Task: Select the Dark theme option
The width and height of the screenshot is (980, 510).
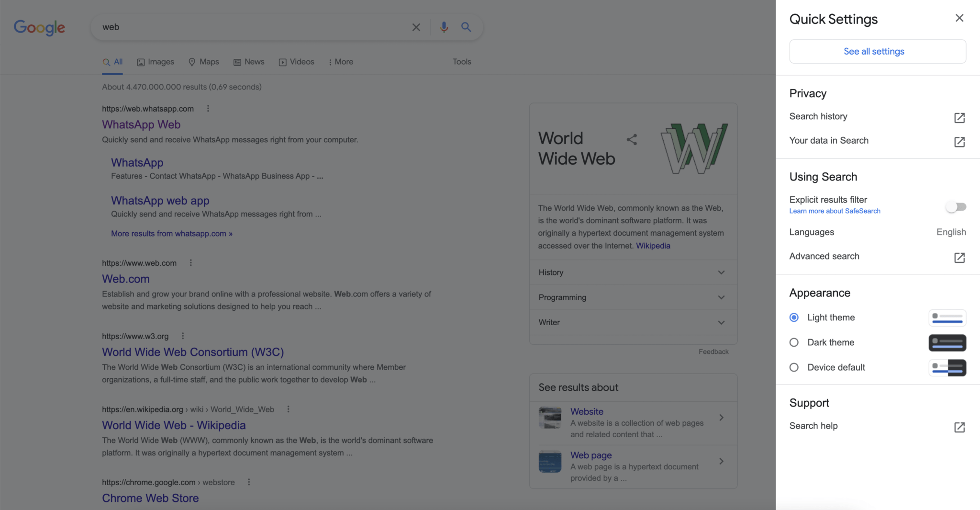Action: click(793, 342)
